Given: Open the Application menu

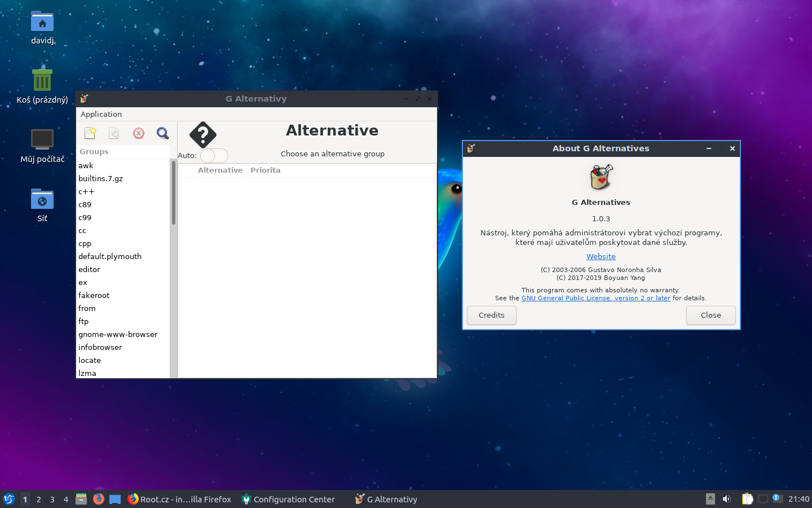Looking at the screenshot, I should pos(101,114).
